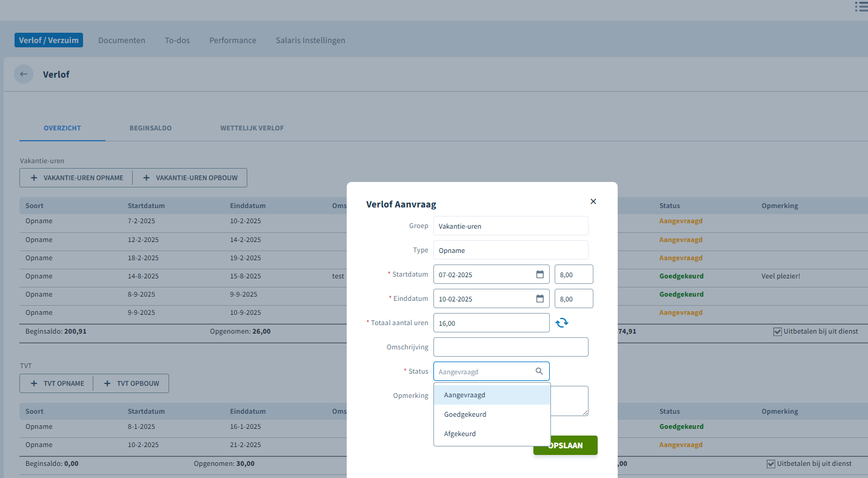This screenshot has height=478, width=868.
Task: Open the To-dos tab
Action: (177, 40)
